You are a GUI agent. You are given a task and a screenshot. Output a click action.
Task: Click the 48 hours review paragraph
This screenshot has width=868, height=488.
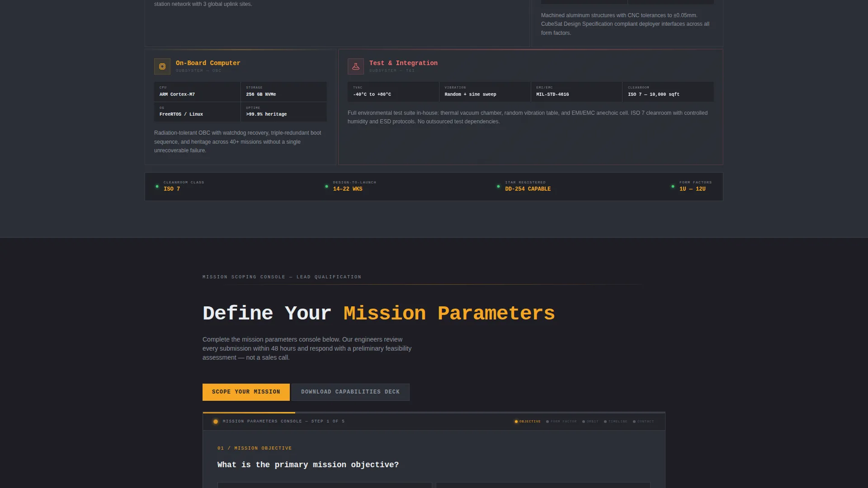307,348
